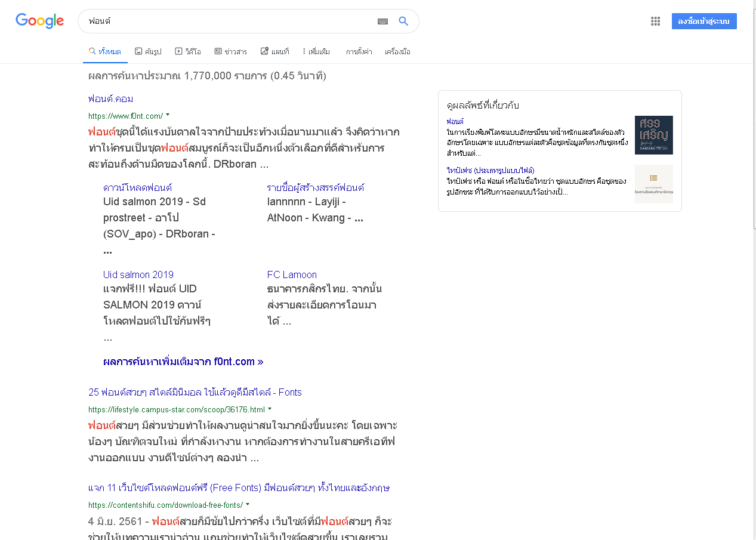Open the ฟอนต์.คอม result title
The width and height of the screenshot is (756, 540).
tap(110, 98)
